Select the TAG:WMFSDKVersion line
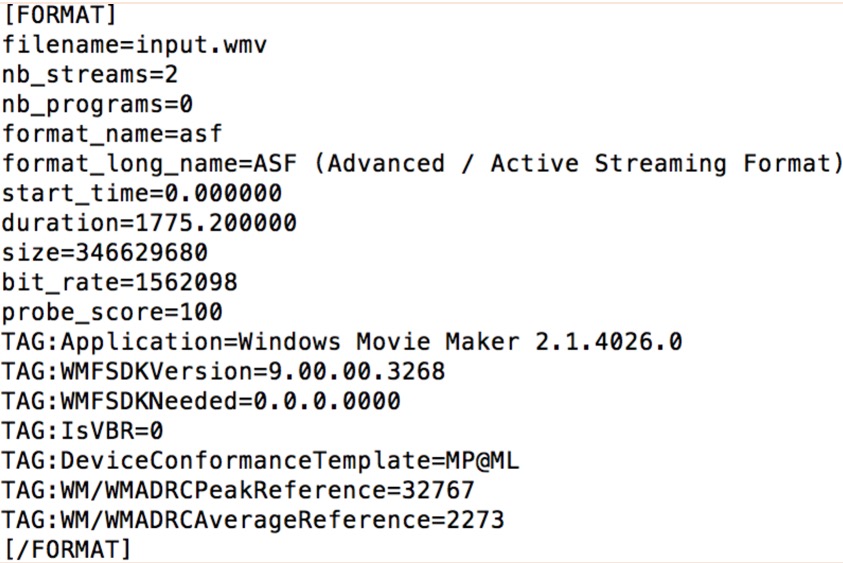 tap(223, 371)
